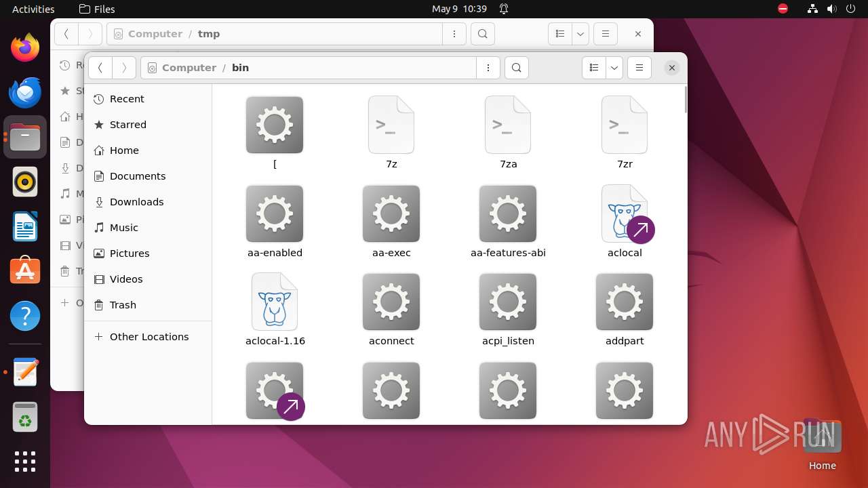
Task: Show Applications grid in the dock
Action: (x=25, y=462)
